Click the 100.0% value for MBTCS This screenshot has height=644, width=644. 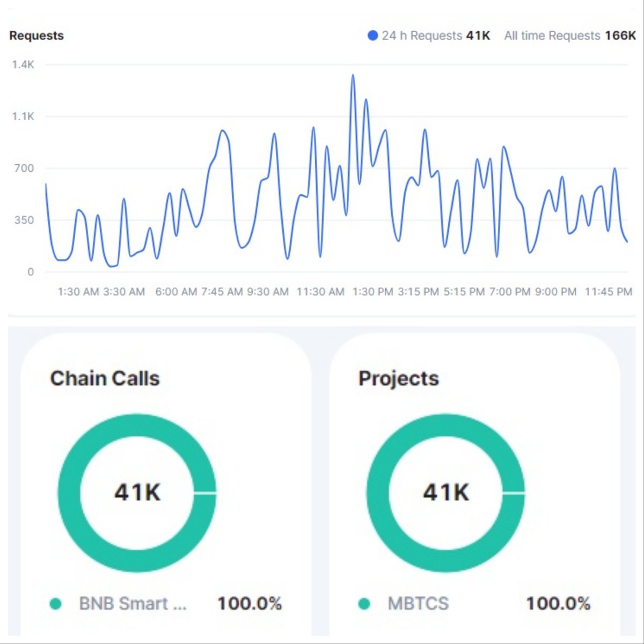pyautogui.click(x=558, y=604)
